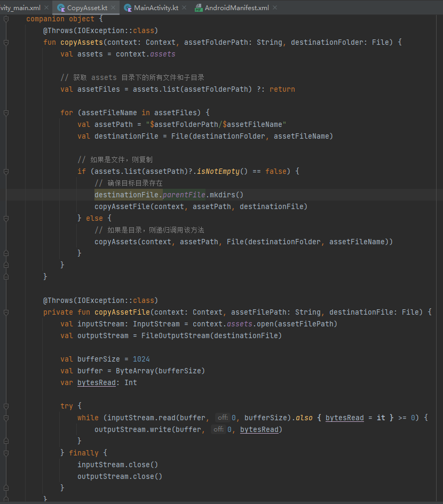This screenshot has width=443, height=504.
Task: Click the 'copyAssetFile' name in the private fun declaration
Action: coord(122,312)
